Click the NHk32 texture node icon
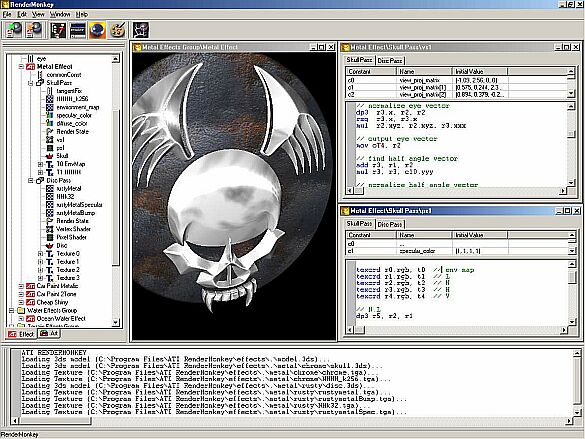Screen dimensions: 585x439 point(50,197)
